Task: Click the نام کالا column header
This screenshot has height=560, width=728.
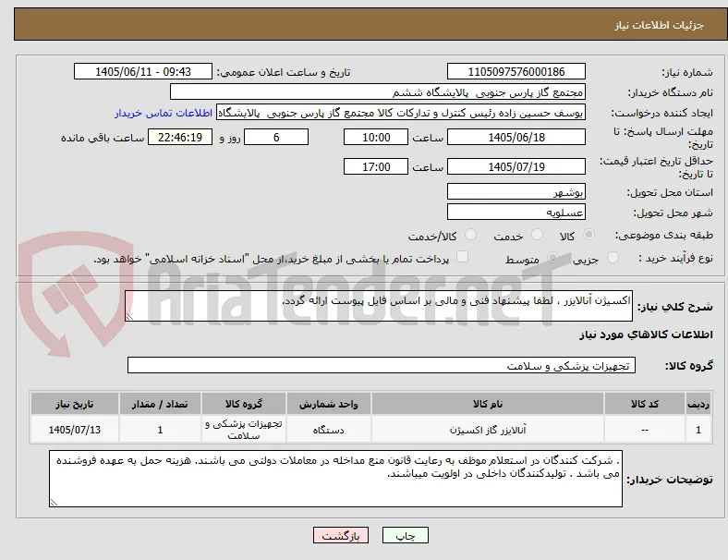Action: tap(488, 404)
